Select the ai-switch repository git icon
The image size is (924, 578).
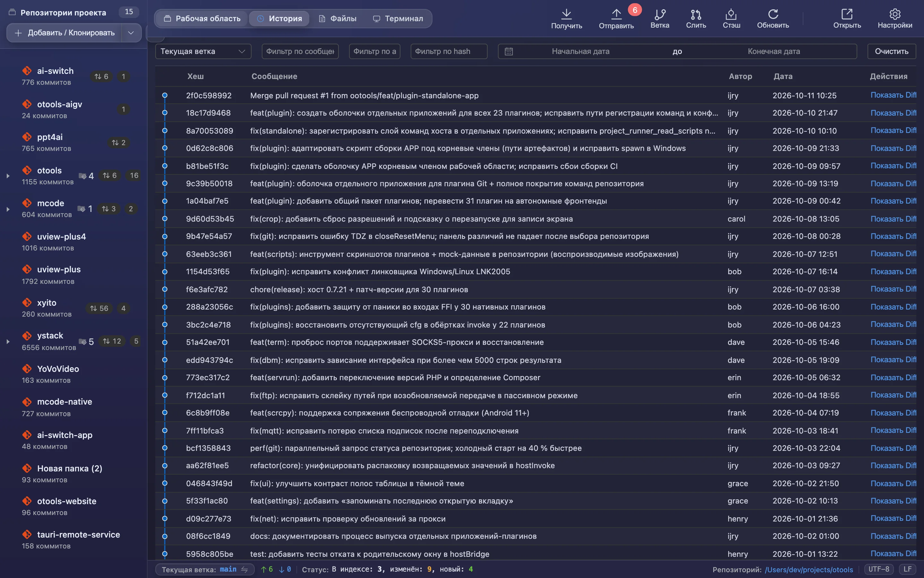[x=27, y=71]
